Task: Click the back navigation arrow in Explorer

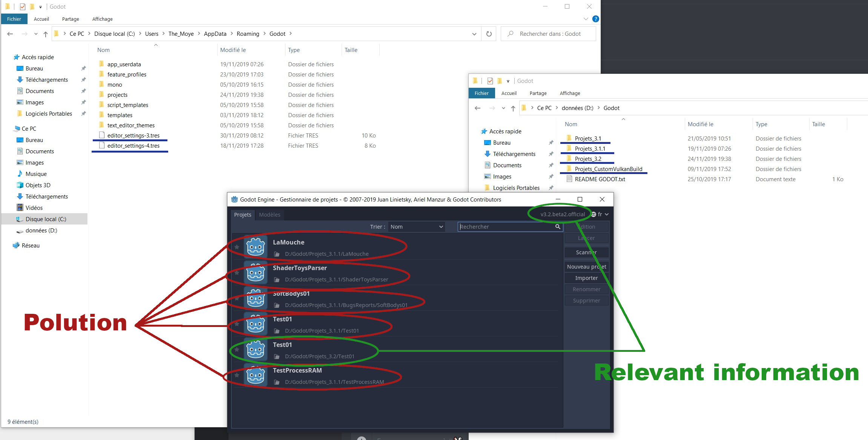Action: coord(10,34)
